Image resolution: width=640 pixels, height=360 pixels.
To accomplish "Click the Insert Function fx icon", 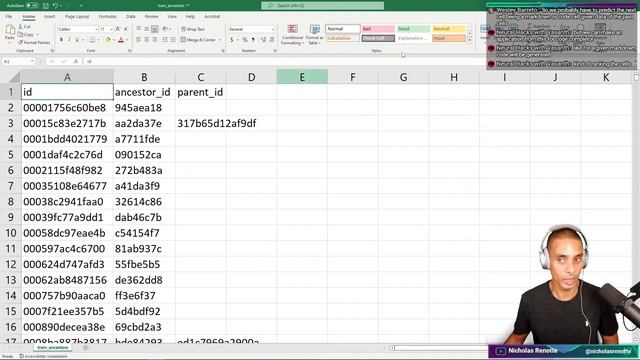I will tap(76, 61).
